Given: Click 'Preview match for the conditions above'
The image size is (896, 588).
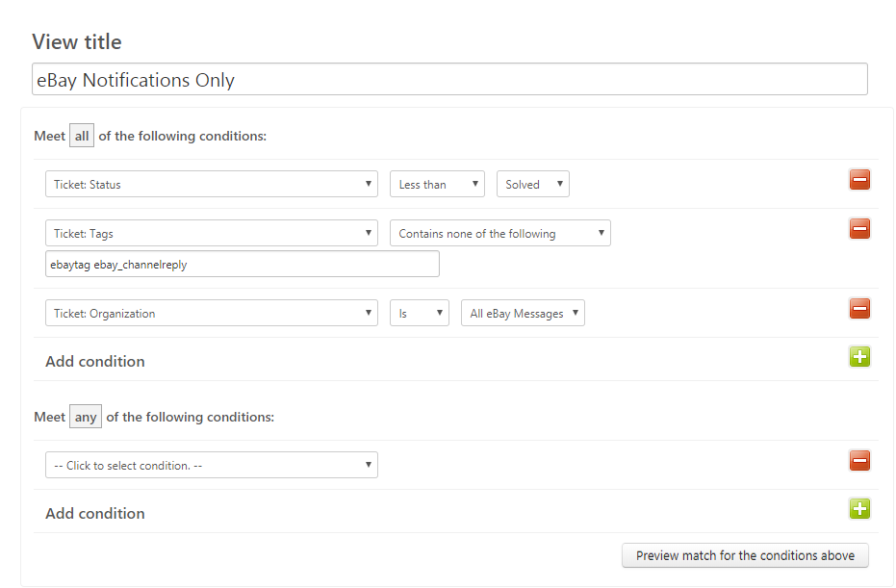Looking at the screenshot, I should [x=745, y=555].
